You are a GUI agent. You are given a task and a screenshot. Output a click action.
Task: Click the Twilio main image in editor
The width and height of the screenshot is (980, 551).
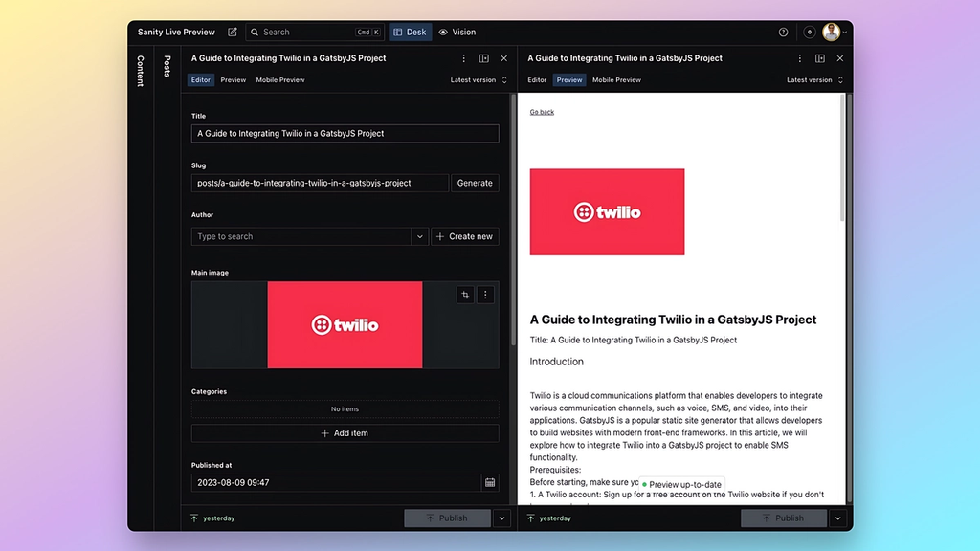[x=345, y=325]
